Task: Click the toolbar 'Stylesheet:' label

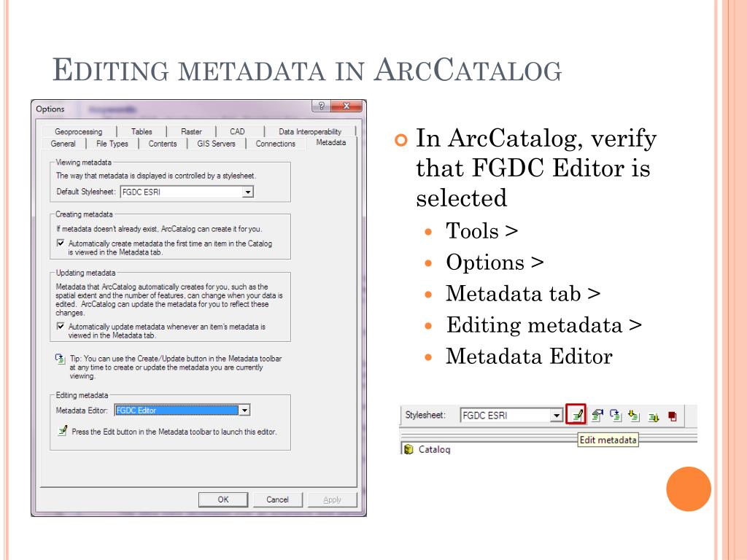Action: click(425, 415)
